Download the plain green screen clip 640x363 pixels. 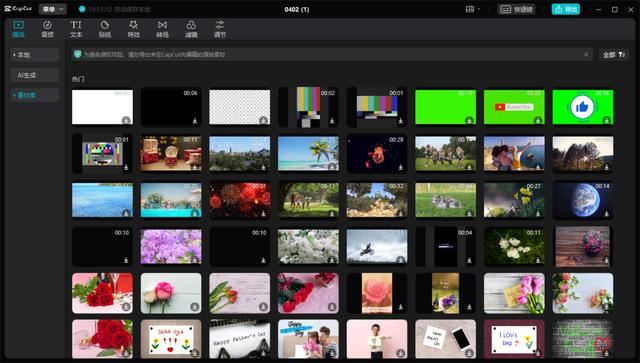click(x=469, y=120)
